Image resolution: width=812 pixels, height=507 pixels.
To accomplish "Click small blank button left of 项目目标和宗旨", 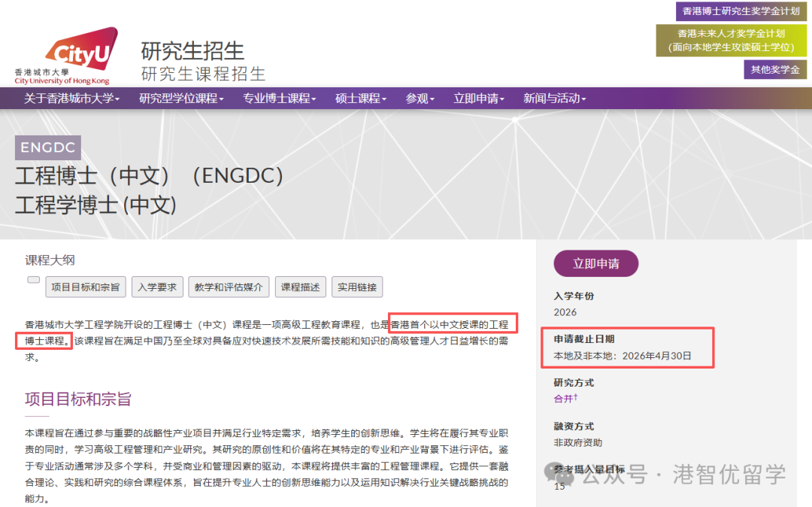I will (x=34, y=280).
